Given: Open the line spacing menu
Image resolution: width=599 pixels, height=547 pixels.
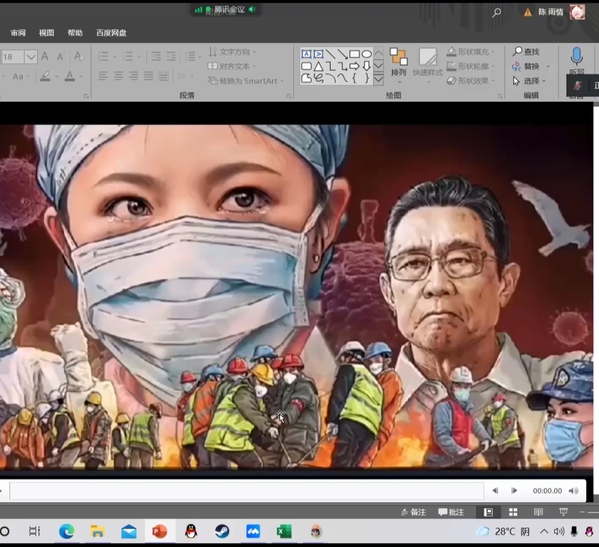Looking at the screenshot, I should coord(193,57).
